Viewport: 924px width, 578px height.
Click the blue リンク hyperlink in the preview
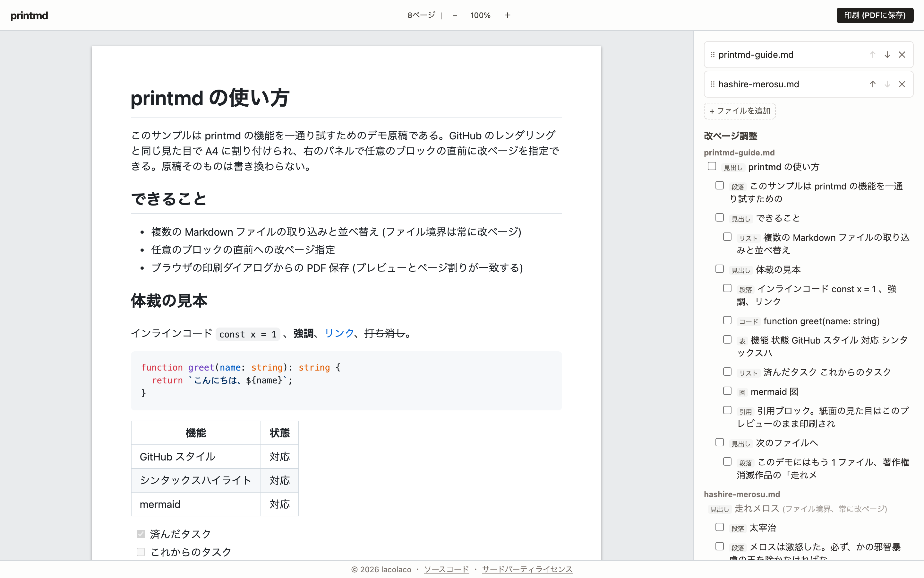click(x=339, y=333)
